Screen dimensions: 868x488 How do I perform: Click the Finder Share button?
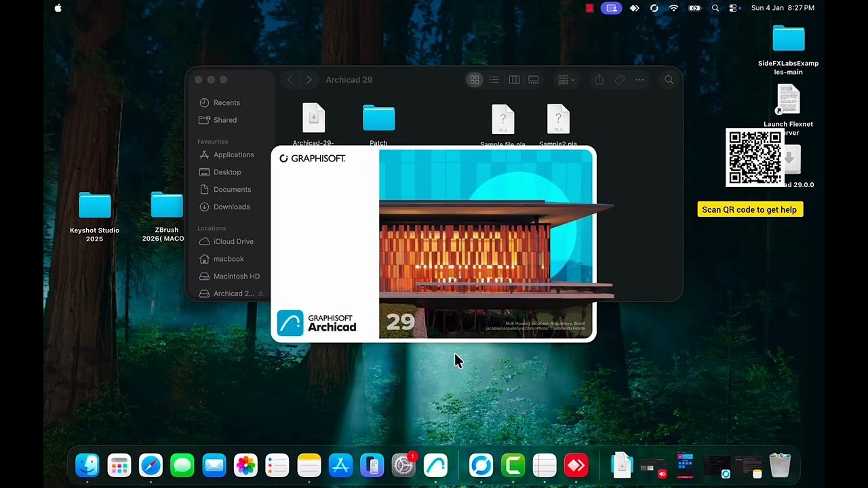tap(599, 80)
